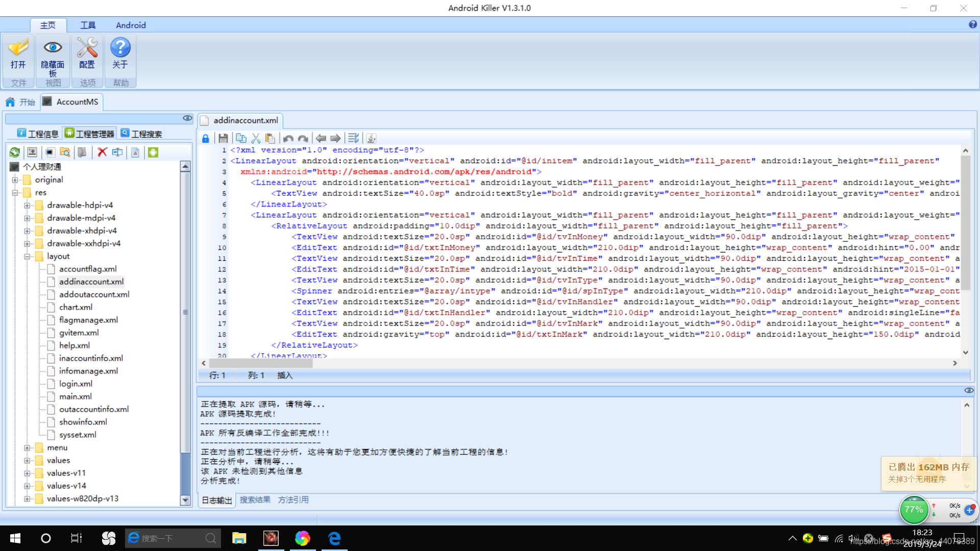The width and height of the screenshot is (980, 551).
Task: Switch to the 工具 ribbon tab
Action: tap(88, 25)
